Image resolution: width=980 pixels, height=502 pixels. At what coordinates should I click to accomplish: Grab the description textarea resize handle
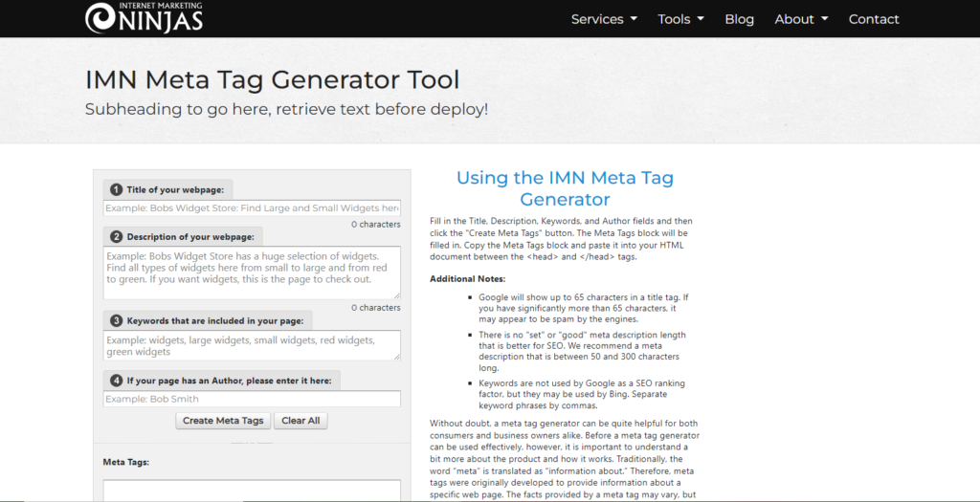point(396,295)
